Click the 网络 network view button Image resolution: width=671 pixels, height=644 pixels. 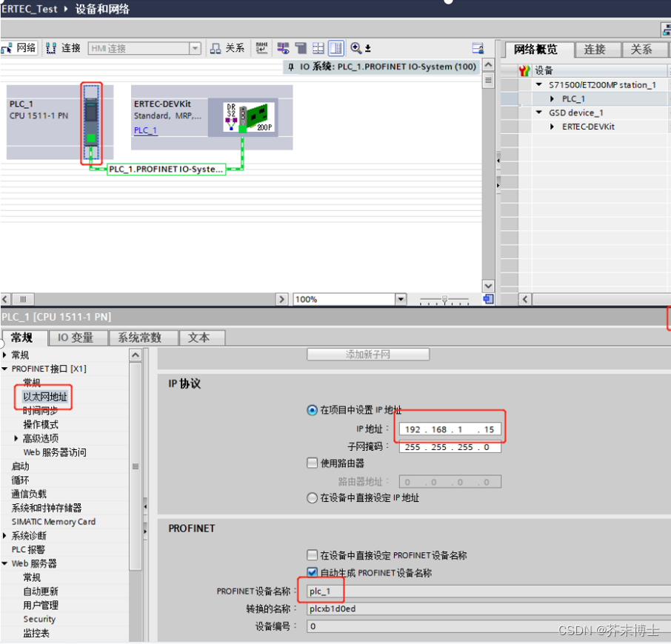coord(19,48)
